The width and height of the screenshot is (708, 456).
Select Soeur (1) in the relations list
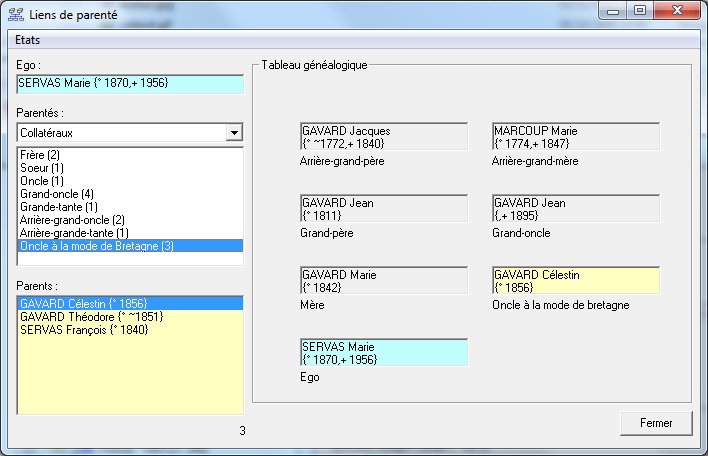[42, 168]
